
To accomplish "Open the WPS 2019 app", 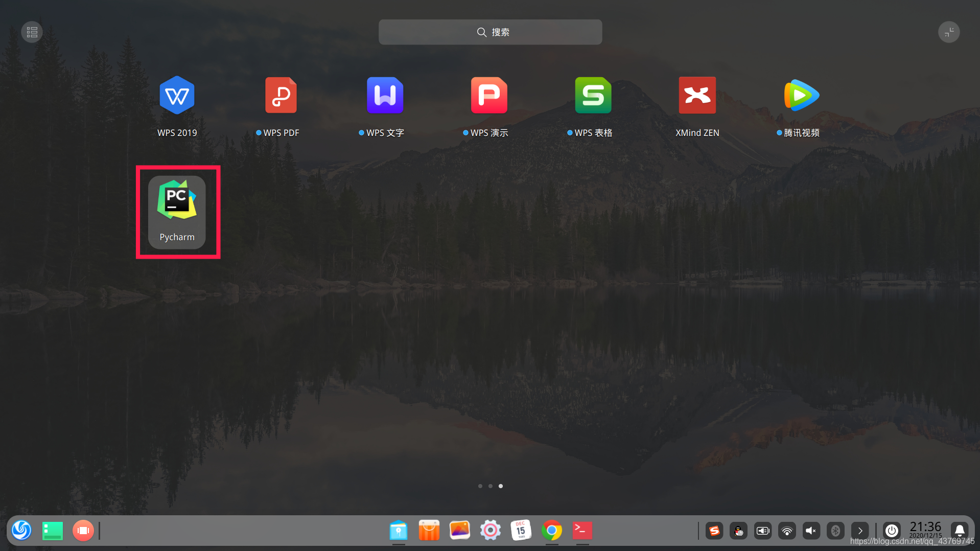I will click(x=177, y=106).
